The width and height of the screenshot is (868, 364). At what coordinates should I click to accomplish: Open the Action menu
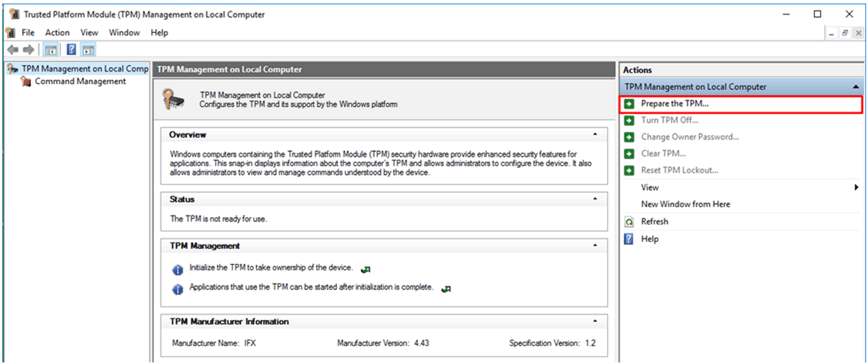click(57, 33)
